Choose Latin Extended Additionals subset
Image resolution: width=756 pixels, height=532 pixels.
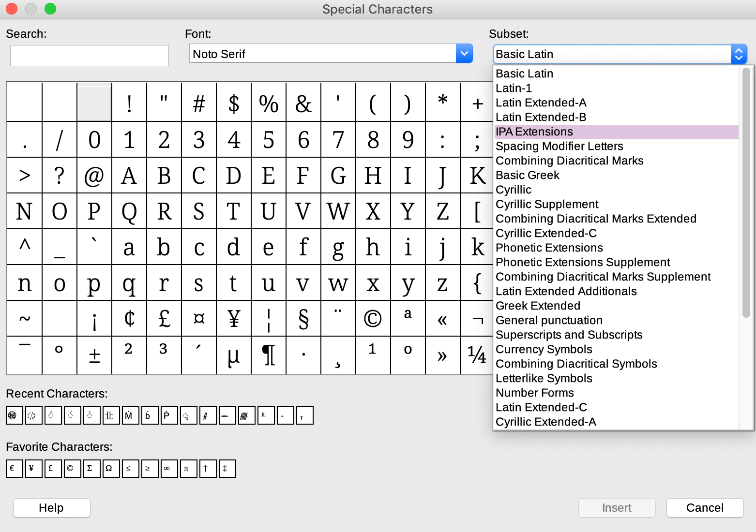click(x=616, y=291)
